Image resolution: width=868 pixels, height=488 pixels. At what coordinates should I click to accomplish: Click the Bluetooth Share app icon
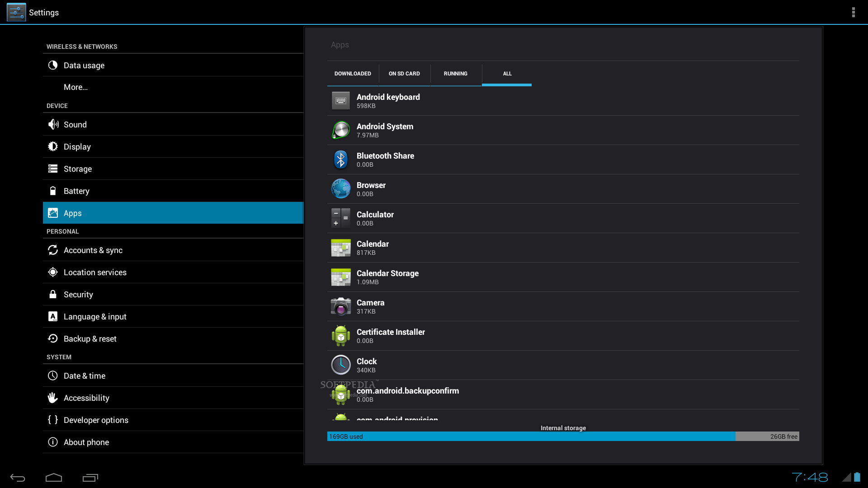pyautogui.click(x=341, y=160)
